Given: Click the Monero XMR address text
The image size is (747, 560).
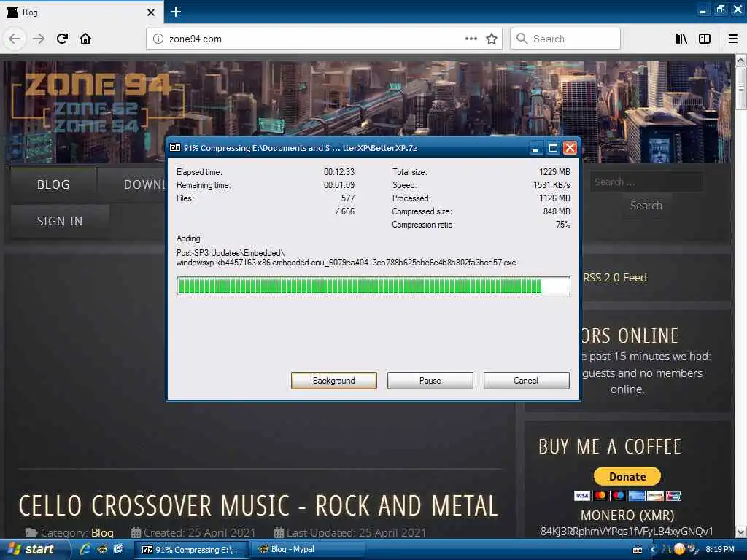Looking at the screenshot, I should click(x=627, y=532).
